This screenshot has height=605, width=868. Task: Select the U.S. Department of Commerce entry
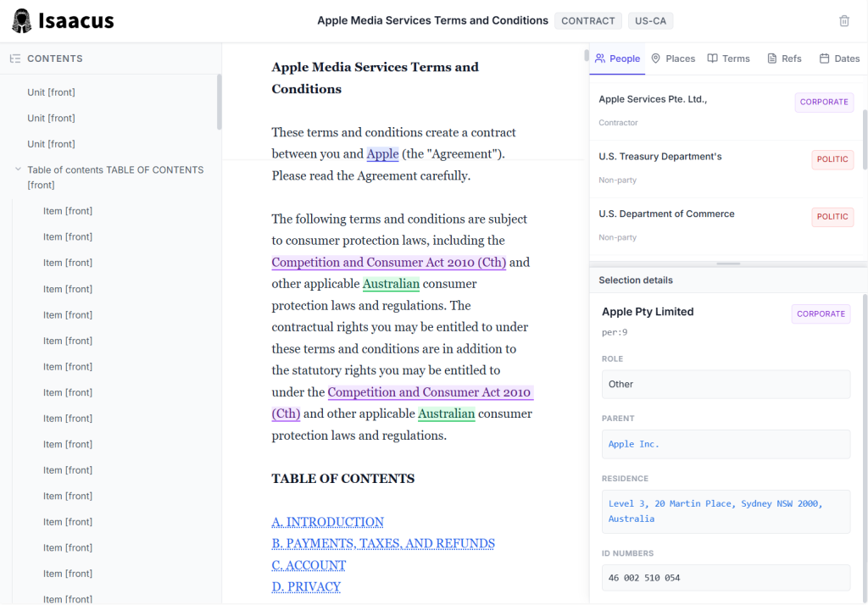(666, 214)
